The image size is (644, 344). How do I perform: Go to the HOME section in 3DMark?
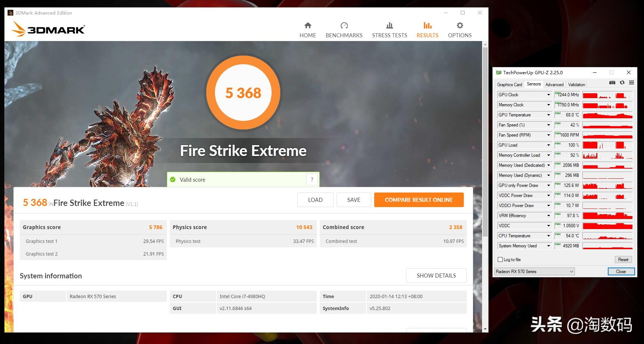[x=308, y=30]
